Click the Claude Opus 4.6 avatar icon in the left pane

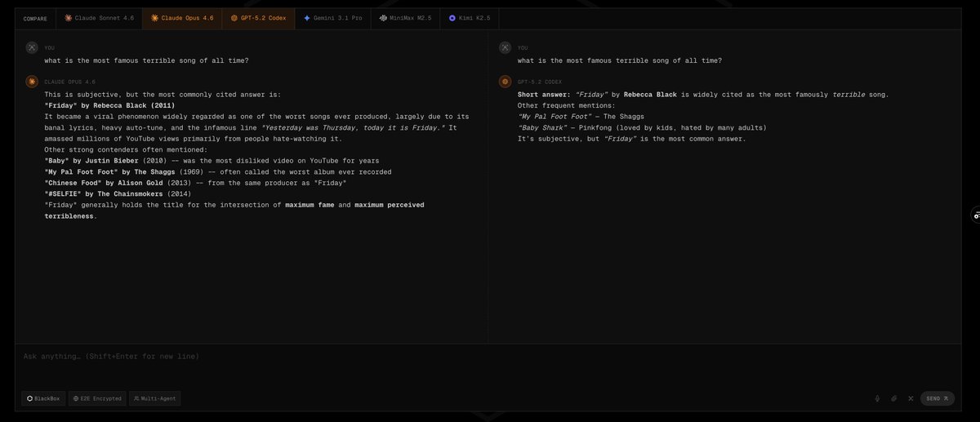pos(32,82)
